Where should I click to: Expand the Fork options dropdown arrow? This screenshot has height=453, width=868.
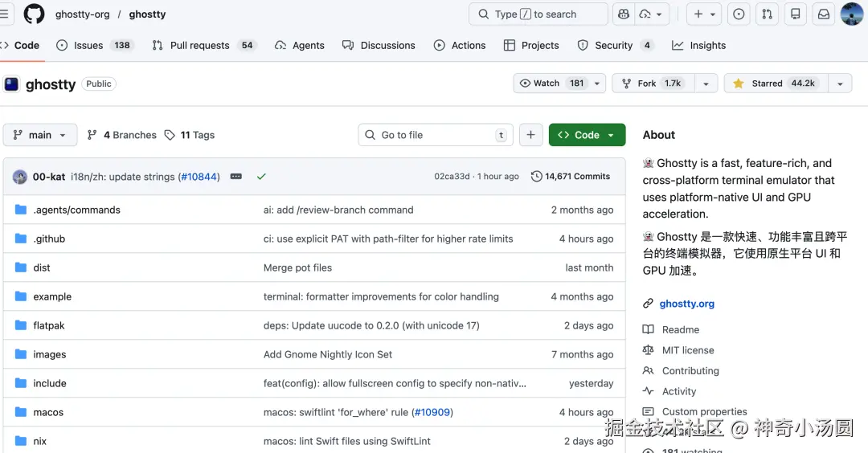pyautogui.click(x=706, y=84)
